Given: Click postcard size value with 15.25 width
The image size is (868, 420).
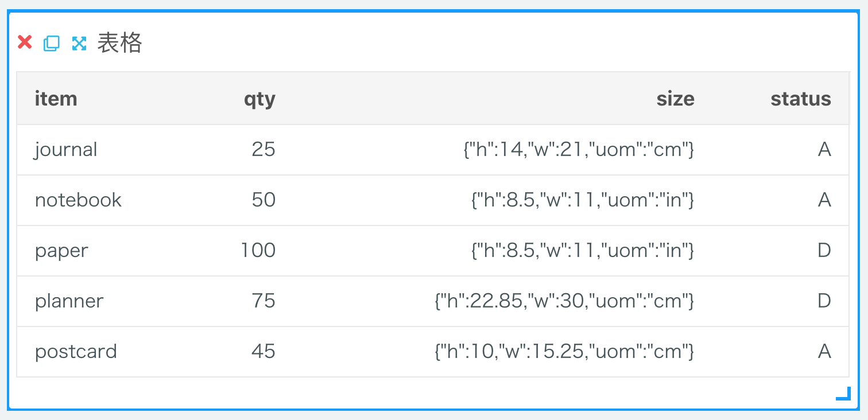Looking at the screenshot, I should tap(564, 351).
